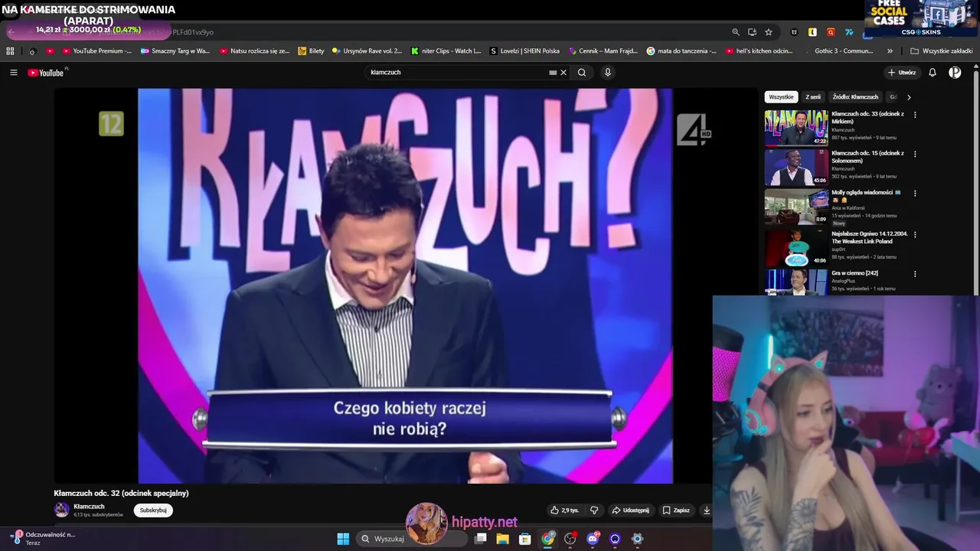
Task: Open the Kłamczuch channel name link
Action: click(x=89, y=507)
